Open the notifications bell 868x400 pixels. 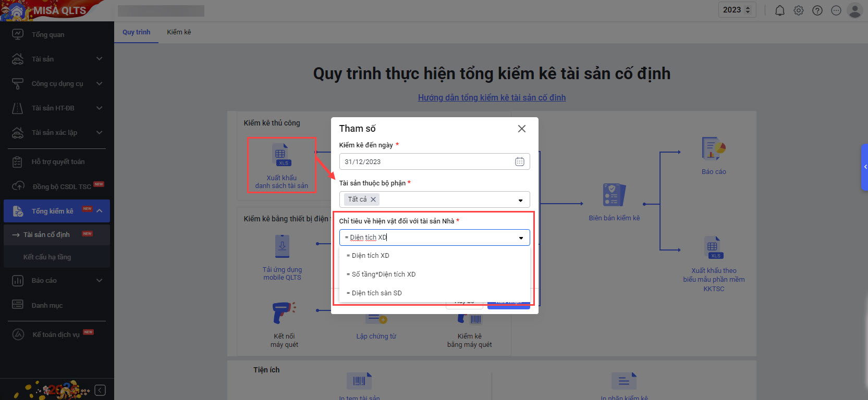[x=780, y=10]
